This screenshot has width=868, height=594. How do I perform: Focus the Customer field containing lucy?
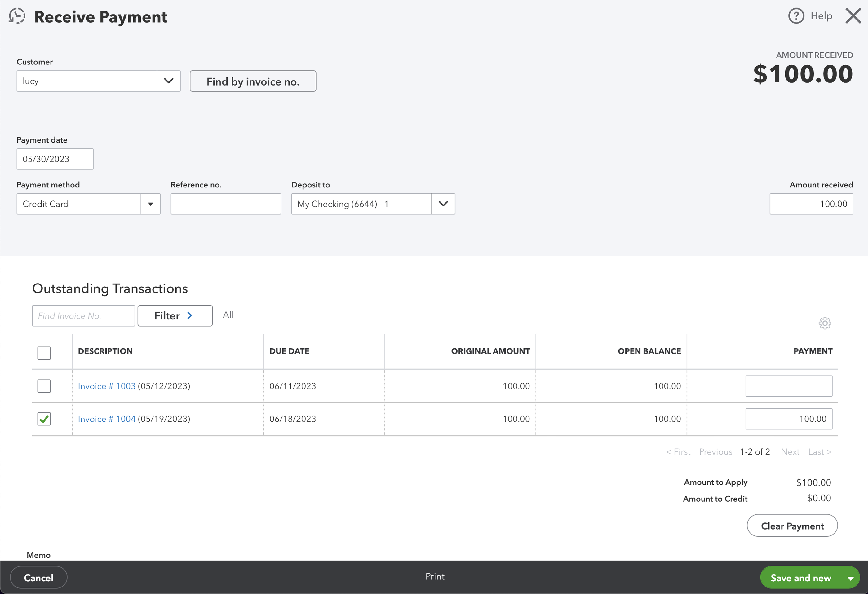[x=87, y=81]
